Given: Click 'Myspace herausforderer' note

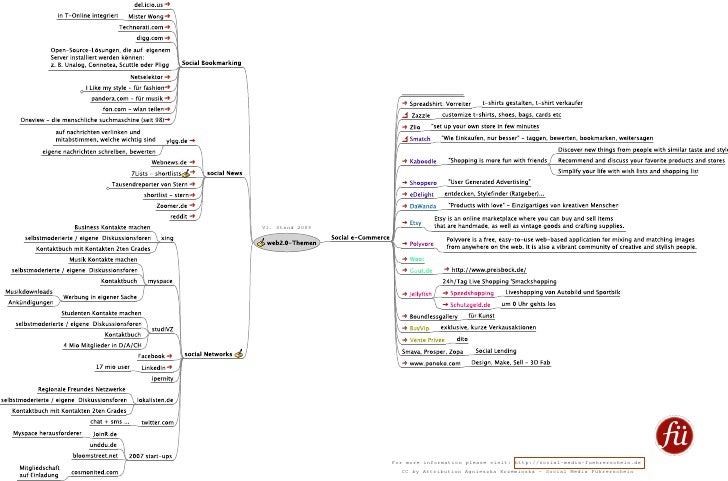Looking at the screenshot, I should [47, 433].
